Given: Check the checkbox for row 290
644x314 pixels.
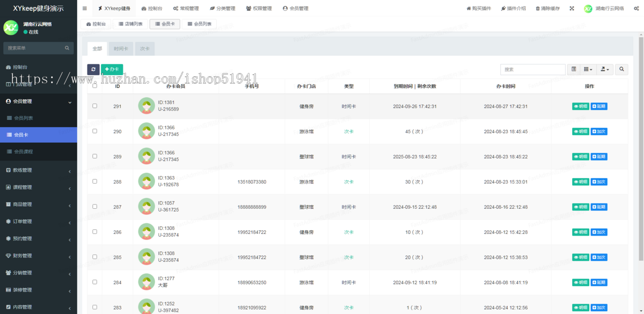Looking at the screenshot, I should coord(95,131).
